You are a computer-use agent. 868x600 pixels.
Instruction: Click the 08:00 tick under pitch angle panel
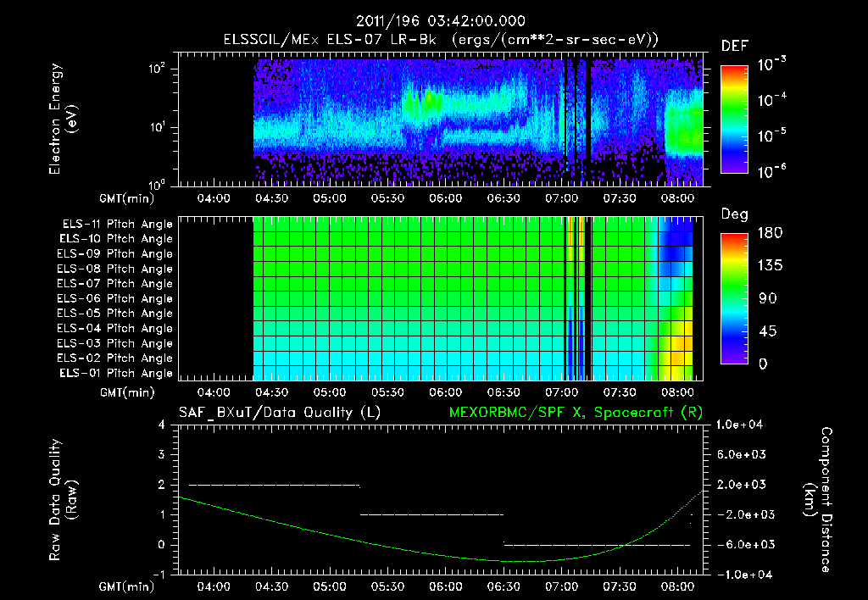[x=677, y=392]
